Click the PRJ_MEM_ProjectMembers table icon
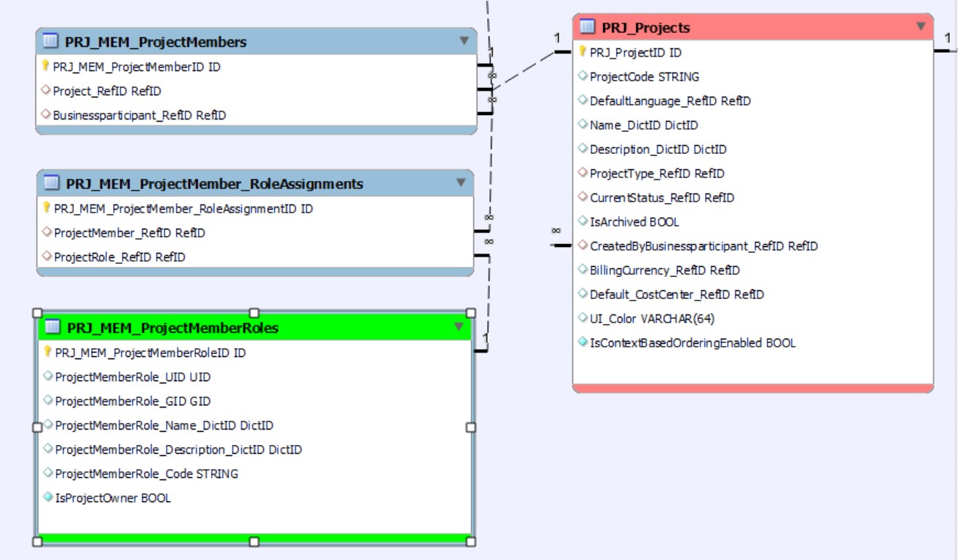Screen dimensions: 958x560 click(x=51, y=42)
